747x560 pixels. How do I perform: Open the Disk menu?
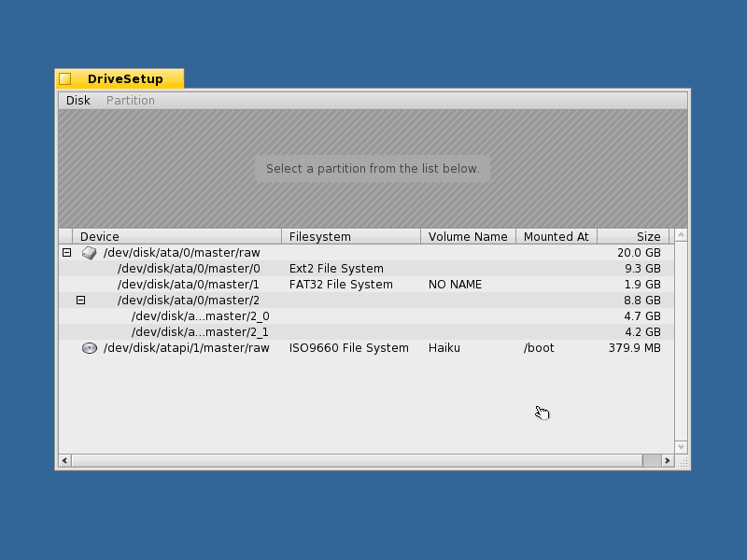(x=78, y=101)
